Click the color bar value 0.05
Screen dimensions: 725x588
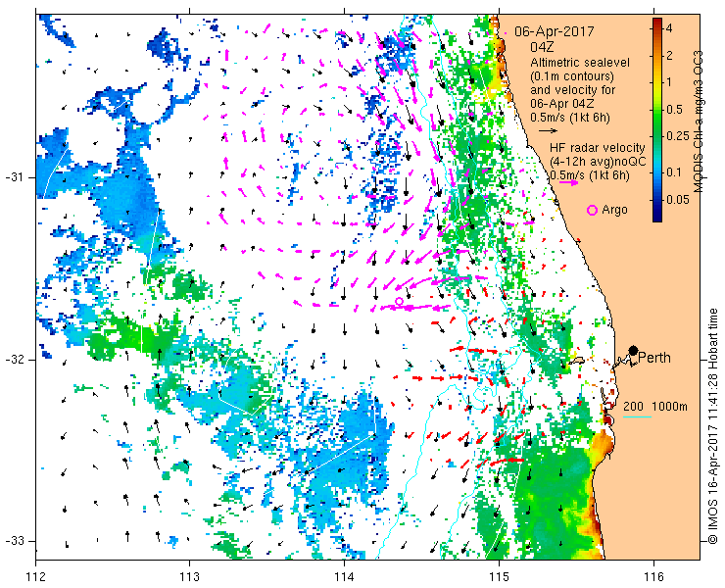[677, 200]
